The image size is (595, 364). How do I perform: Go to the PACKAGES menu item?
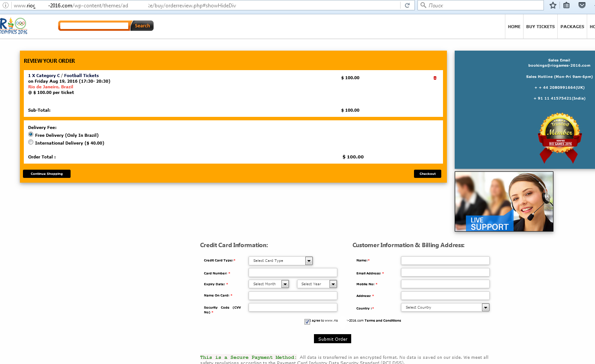pyautogui.click(x=572, y=27)
